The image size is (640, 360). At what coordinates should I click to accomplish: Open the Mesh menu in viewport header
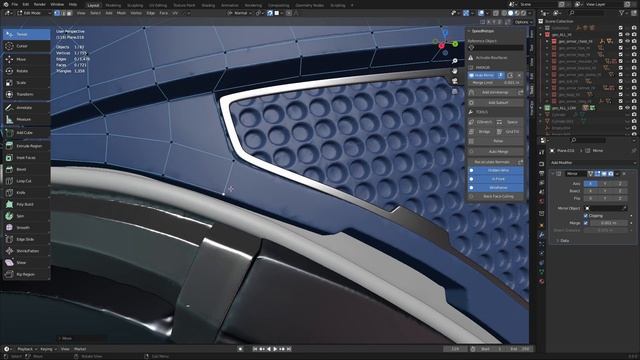pos(121,13)
